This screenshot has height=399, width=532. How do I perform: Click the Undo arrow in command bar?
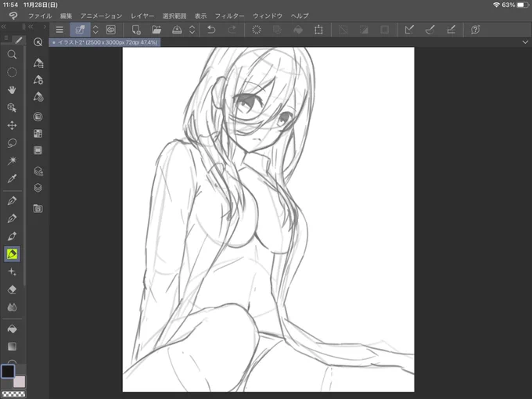coord(211,30)
